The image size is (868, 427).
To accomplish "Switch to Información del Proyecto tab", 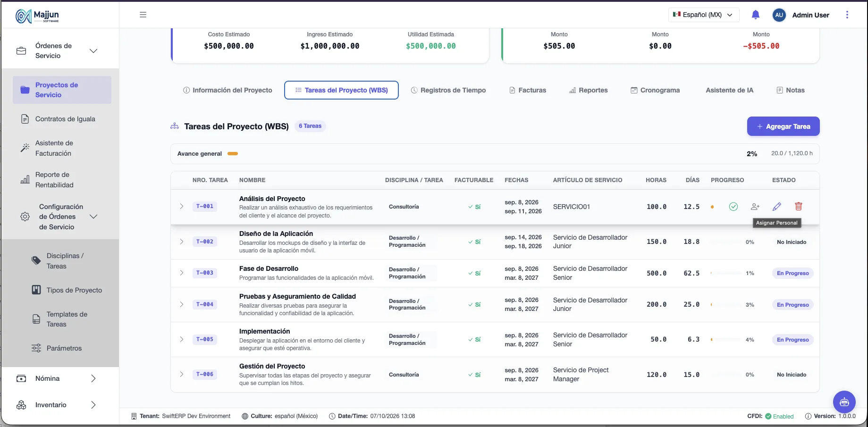I will click(228, 90).
